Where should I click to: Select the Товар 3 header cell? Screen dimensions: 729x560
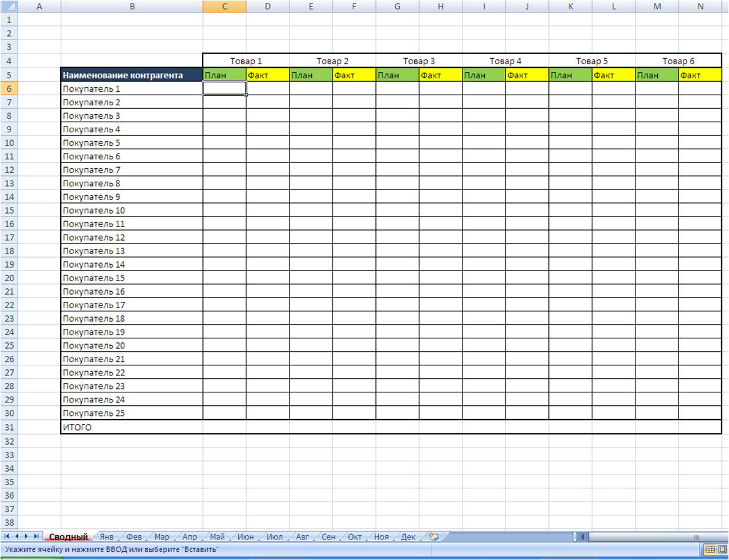(419, 61)
